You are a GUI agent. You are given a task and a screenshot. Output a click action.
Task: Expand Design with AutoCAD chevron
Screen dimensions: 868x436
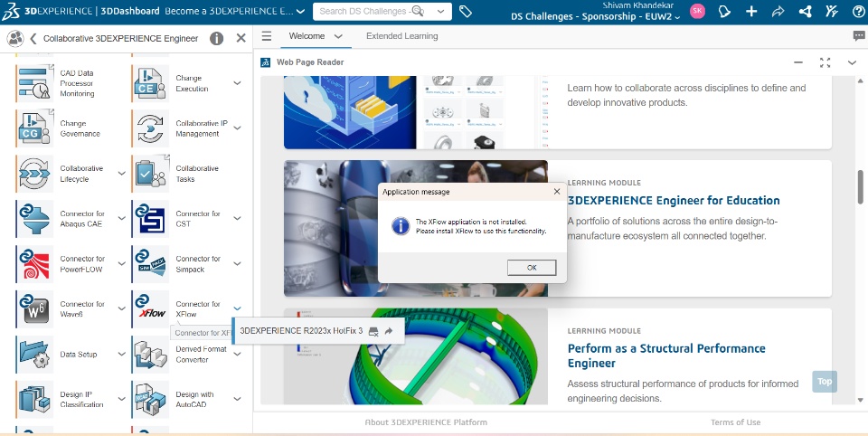237,399
